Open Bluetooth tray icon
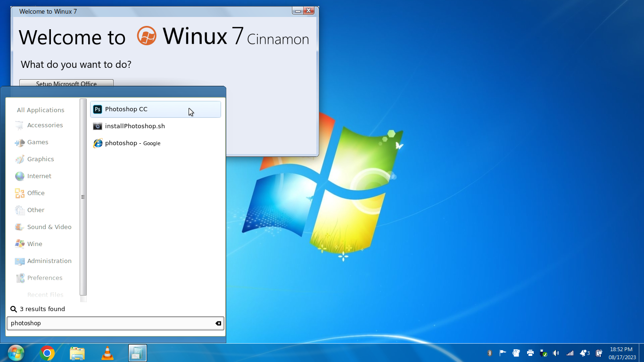Viewport: 644px width, 362px height. (489, 353)
